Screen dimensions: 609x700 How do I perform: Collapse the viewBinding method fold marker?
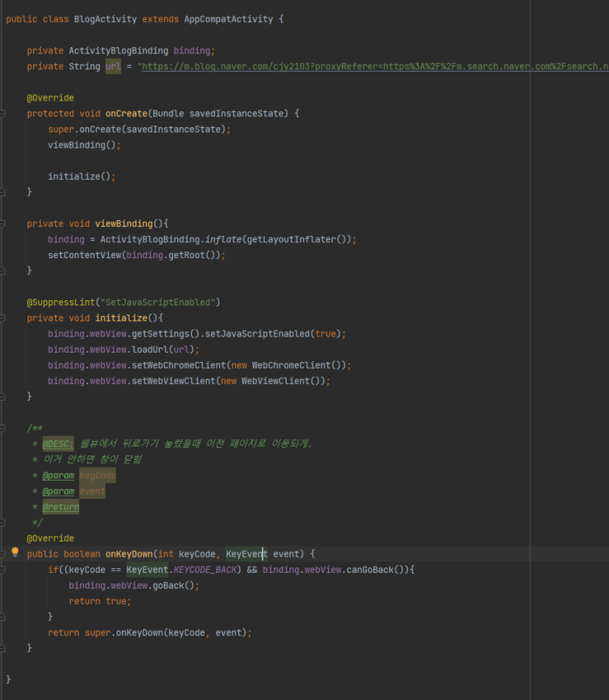pos(2,224)
